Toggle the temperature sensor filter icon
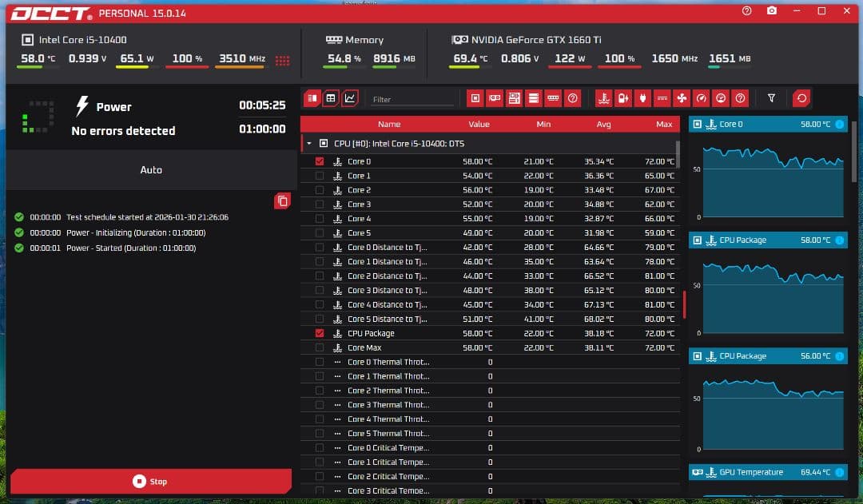The width and height of the screenshot is (863, 504). pos(605,98)
